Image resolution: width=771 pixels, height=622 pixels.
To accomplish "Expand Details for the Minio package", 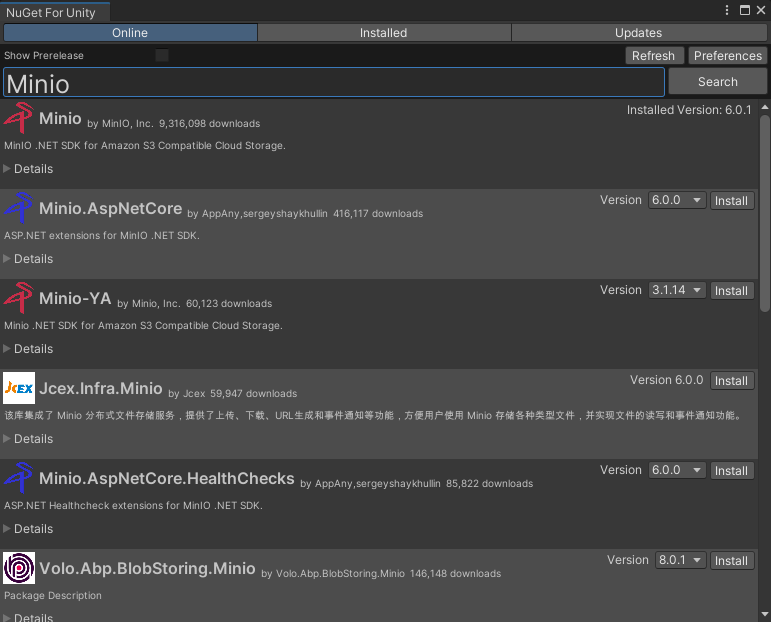I will click(29, 169).
